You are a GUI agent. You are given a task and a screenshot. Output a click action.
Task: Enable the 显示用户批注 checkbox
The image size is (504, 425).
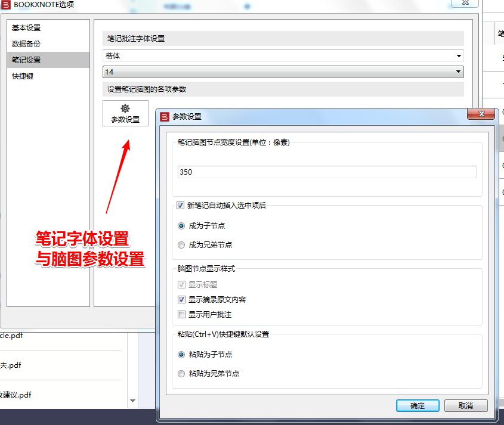tap(181, 314)
